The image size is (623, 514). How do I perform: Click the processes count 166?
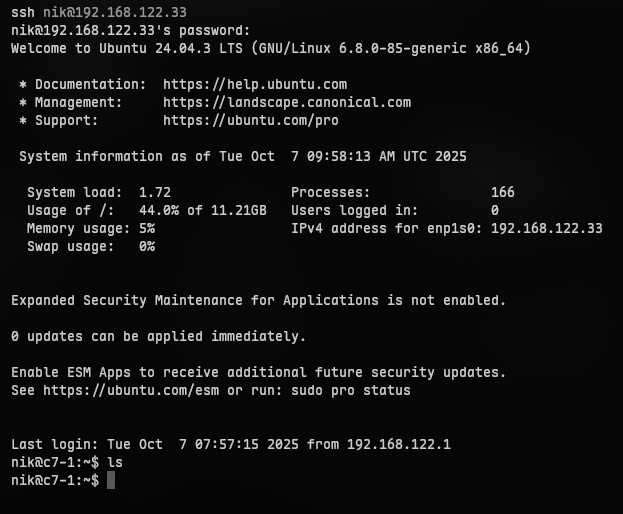tap(503, 192)
